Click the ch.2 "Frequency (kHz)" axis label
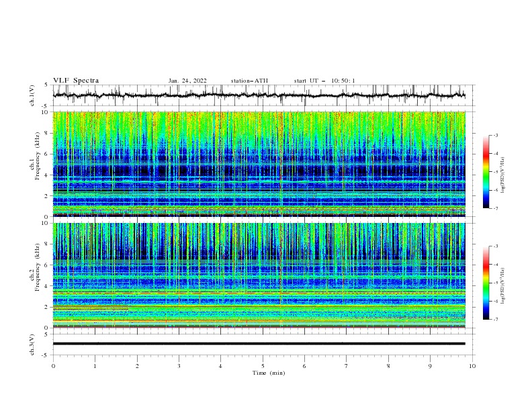532x411 pixels. pos(38,267)
